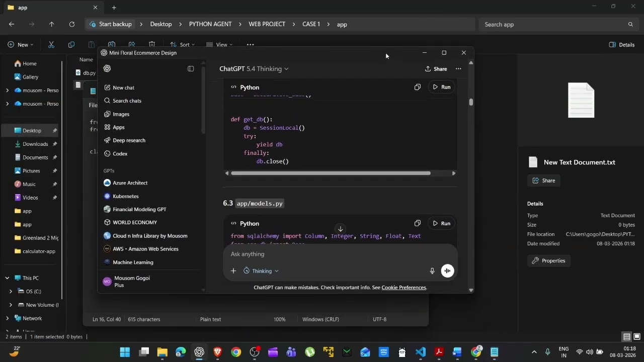This screenshot has width=644, height=362.
Task: Show hidden system tray icons
Action: tap(534, 352)
